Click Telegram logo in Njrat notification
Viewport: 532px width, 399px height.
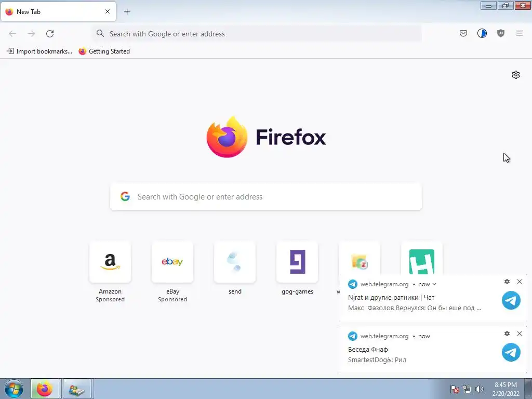coord(511,300)
